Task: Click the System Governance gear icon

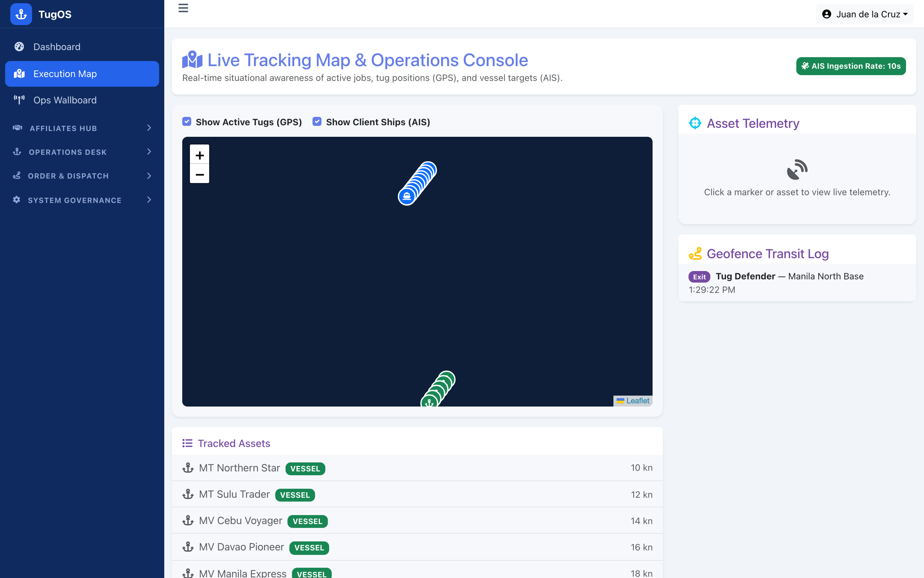Action: [x=16, y=199]
